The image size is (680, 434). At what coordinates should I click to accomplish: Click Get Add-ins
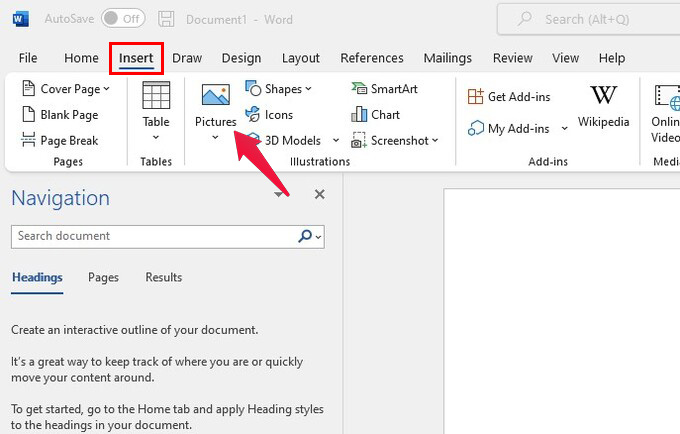509,97
